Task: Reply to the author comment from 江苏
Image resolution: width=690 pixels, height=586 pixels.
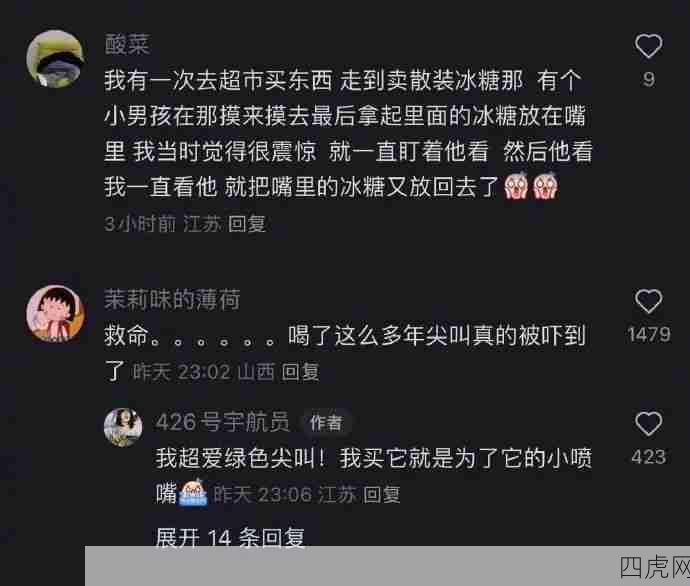Action: tap(382, 494)
